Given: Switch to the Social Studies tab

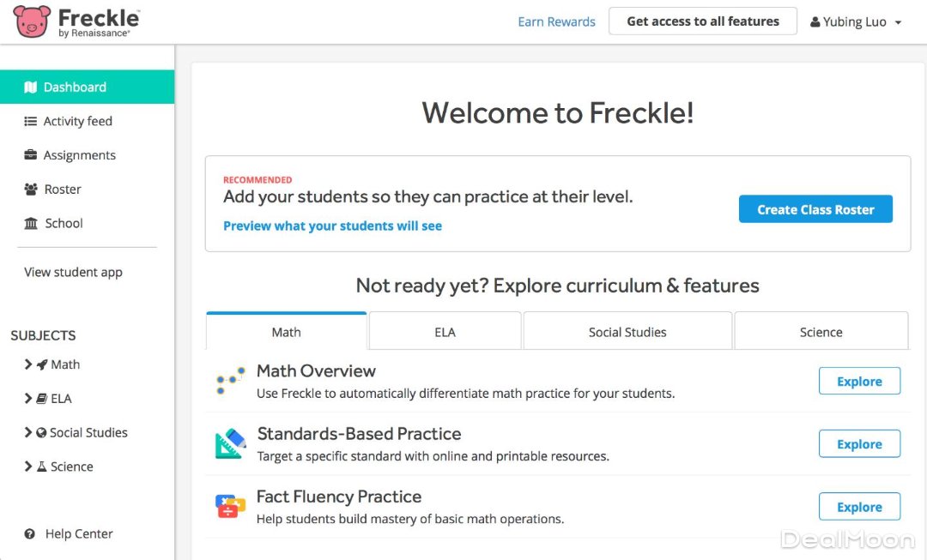Looking at the screenshot, I should (x=627, y=333).
